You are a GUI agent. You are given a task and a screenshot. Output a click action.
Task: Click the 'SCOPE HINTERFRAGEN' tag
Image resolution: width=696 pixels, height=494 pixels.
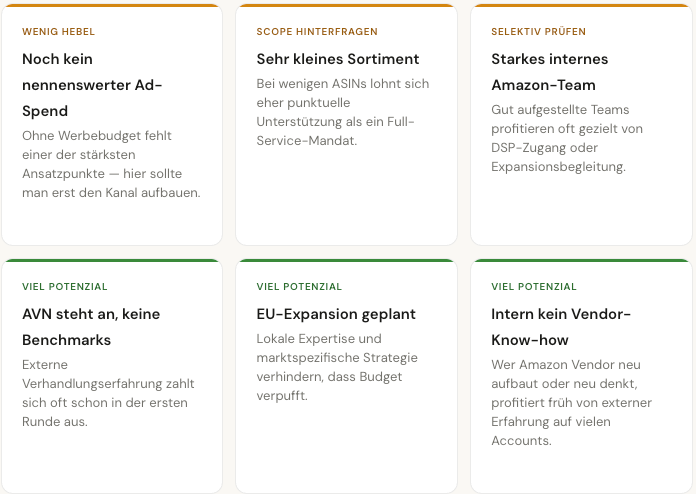pos(316,32)
